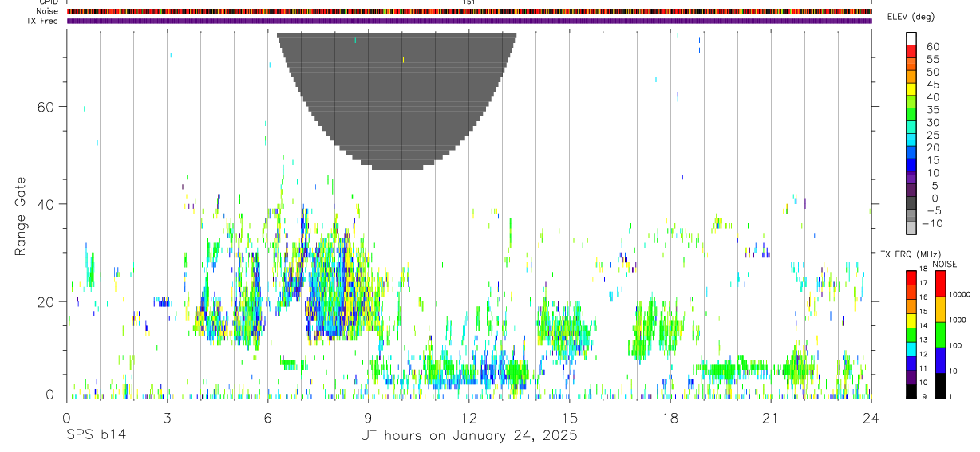
Task: Click the '16' label on TX FRQ scale
Action: click(924, 297)
